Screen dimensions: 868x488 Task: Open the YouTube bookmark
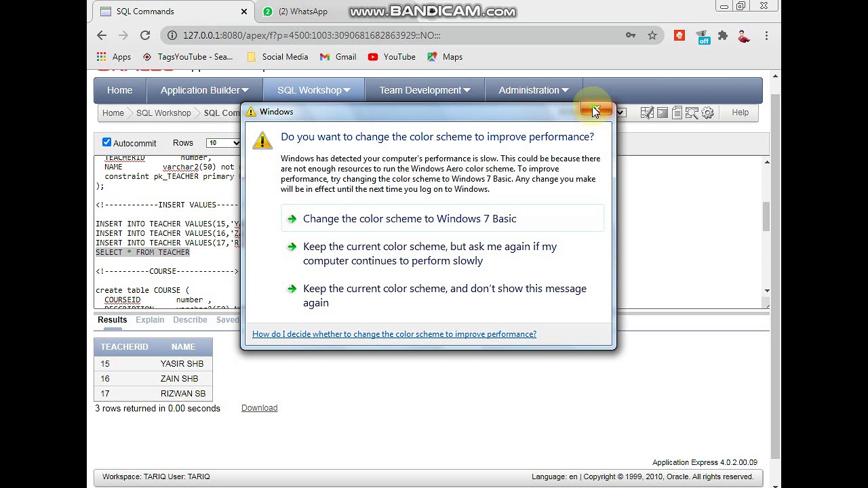coord(392,57)
